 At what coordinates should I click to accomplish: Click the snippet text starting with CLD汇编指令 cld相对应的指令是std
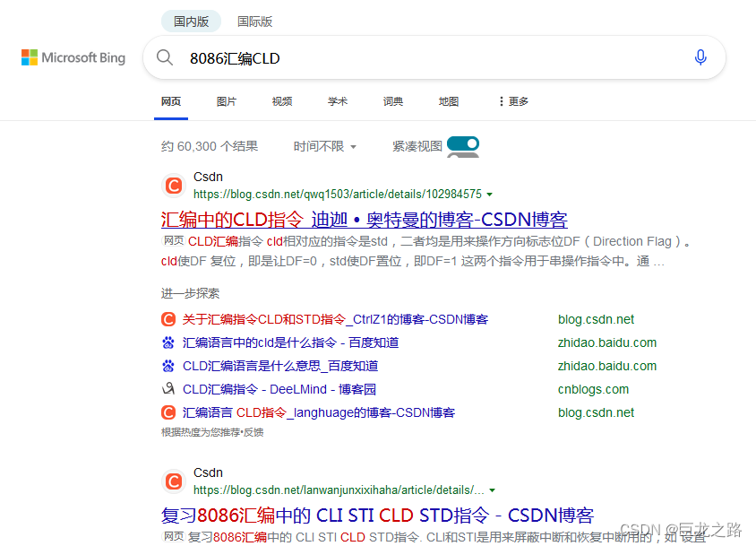tap(426, 251)
